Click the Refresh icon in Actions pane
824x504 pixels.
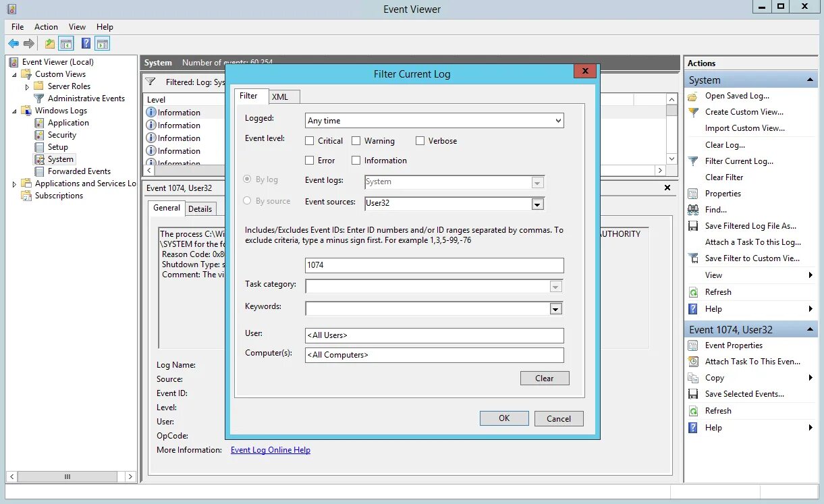pos(692,291)
